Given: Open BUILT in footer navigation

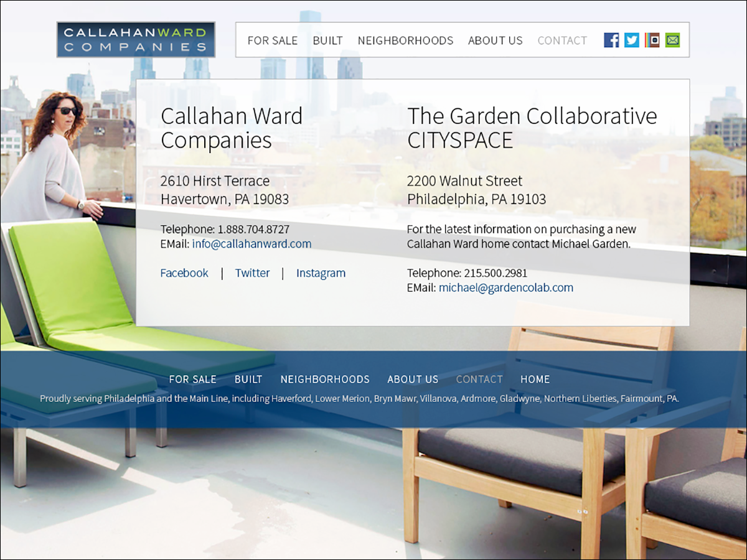Looking at the screenshot, I should pos(248,380).
